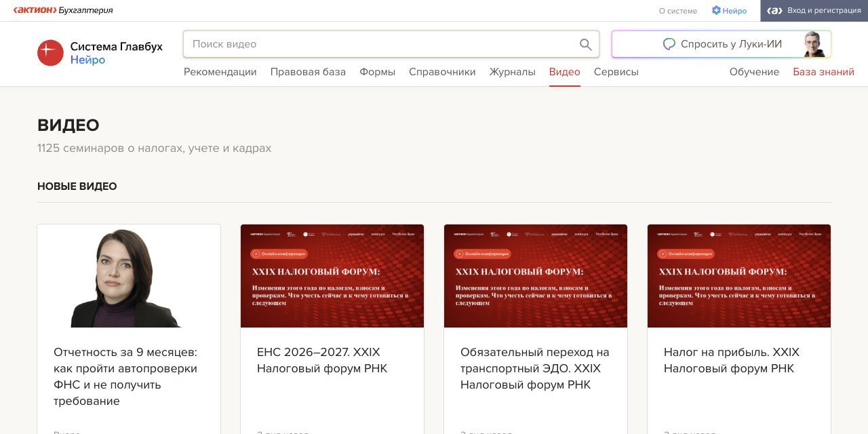Viewport: 868px width, 434px height.
Task: Switch to Формы tab
Action: coord(378,72)
